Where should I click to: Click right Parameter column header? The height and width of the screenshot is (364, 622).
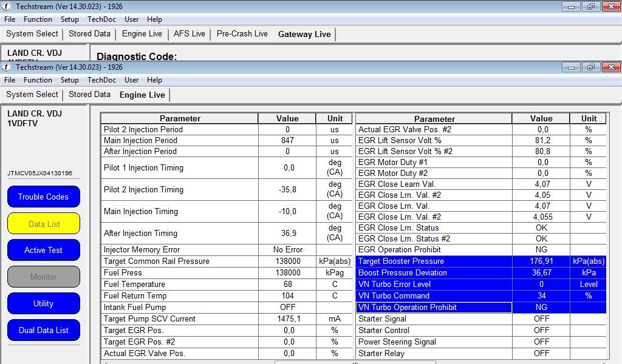tap(434, 118)
